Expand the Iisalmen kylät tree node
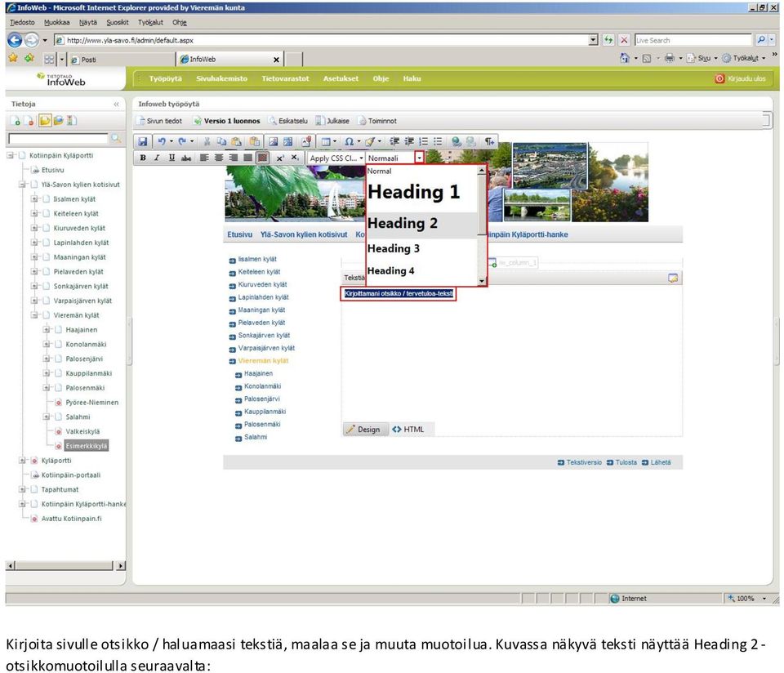Viewport: 784px width, 673px height. point(34,198)
